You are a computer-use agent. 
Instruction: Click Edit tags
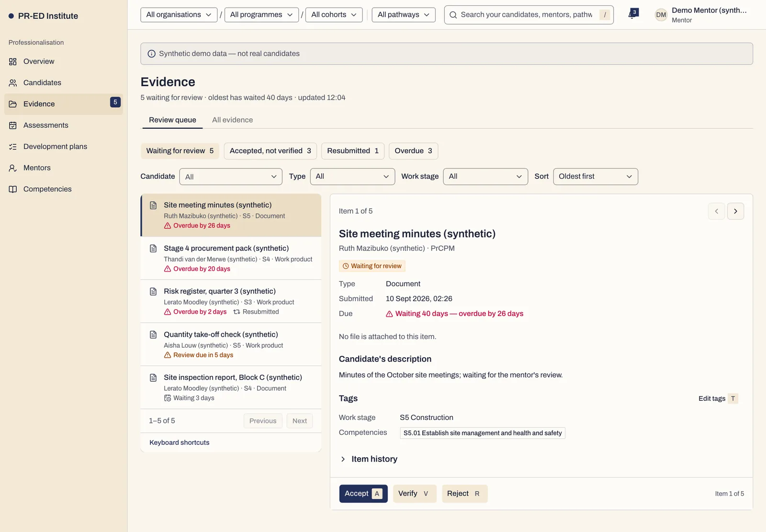[718, 399]
